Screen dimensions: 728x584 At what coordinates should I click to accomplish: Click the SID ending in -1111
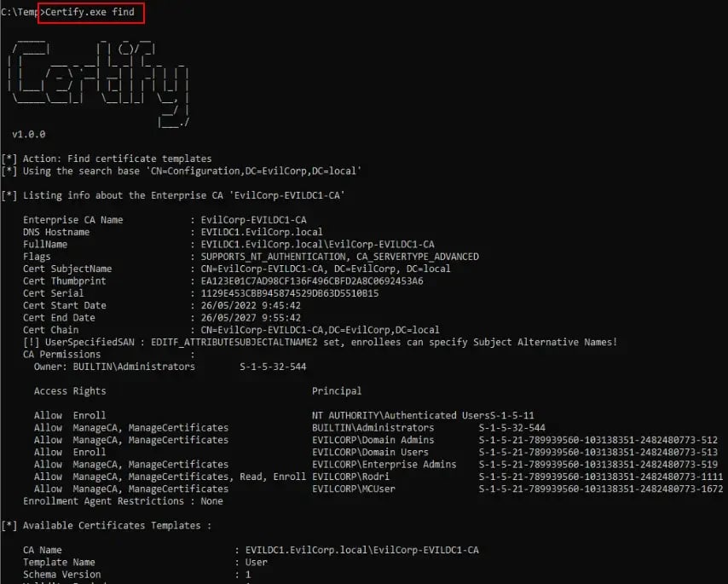pyautogui.click(x=601, y=477)
